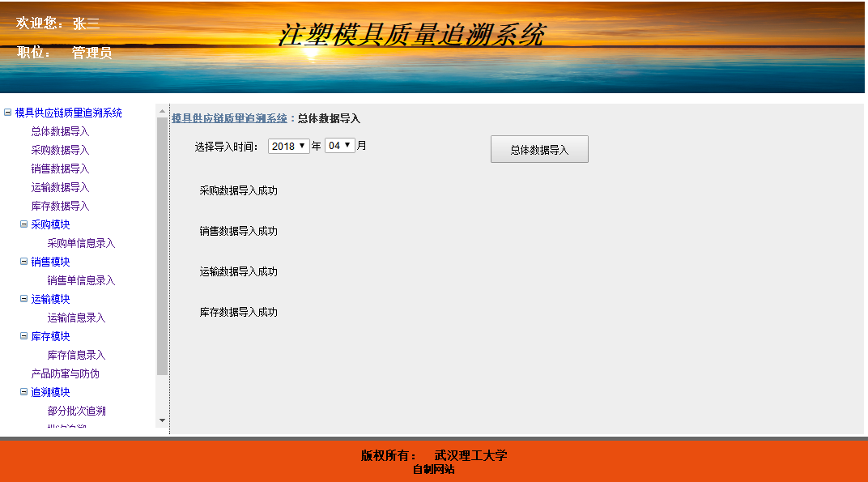This screenshot has width=868, height=482.
Task: Open 总体数据导入 in the sidebar tree
Action: pos(60,131)
